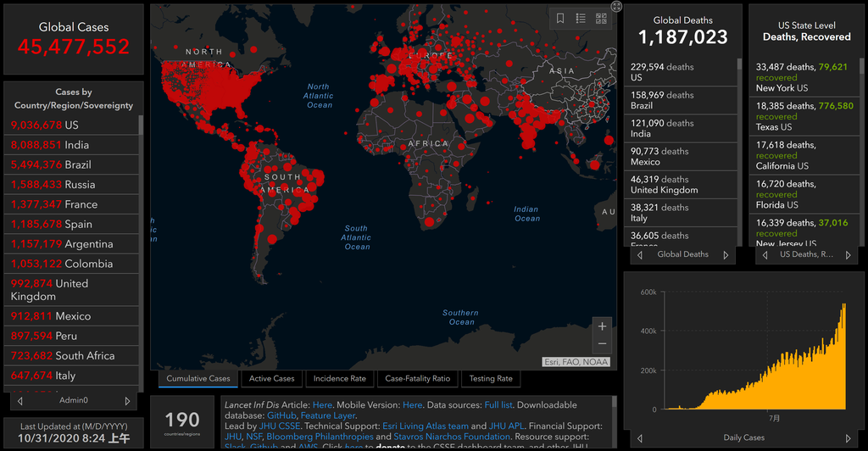Open the basemap gallery grid icon

point(601,18)
